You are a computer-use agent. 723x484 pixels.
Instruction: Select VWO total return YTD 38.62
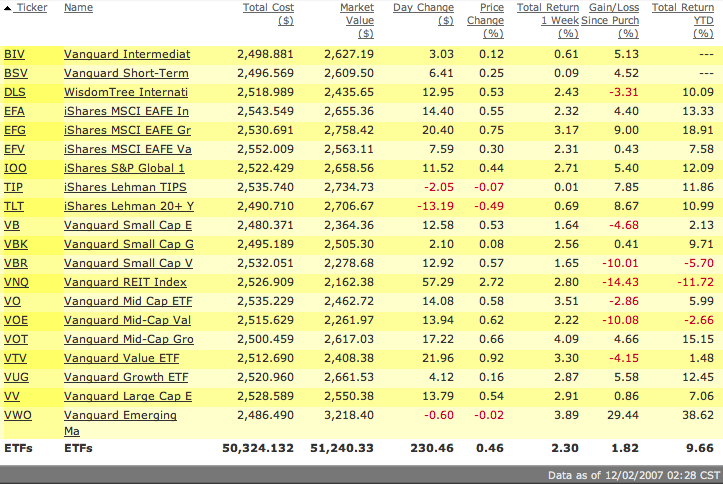tap(698, 415)
